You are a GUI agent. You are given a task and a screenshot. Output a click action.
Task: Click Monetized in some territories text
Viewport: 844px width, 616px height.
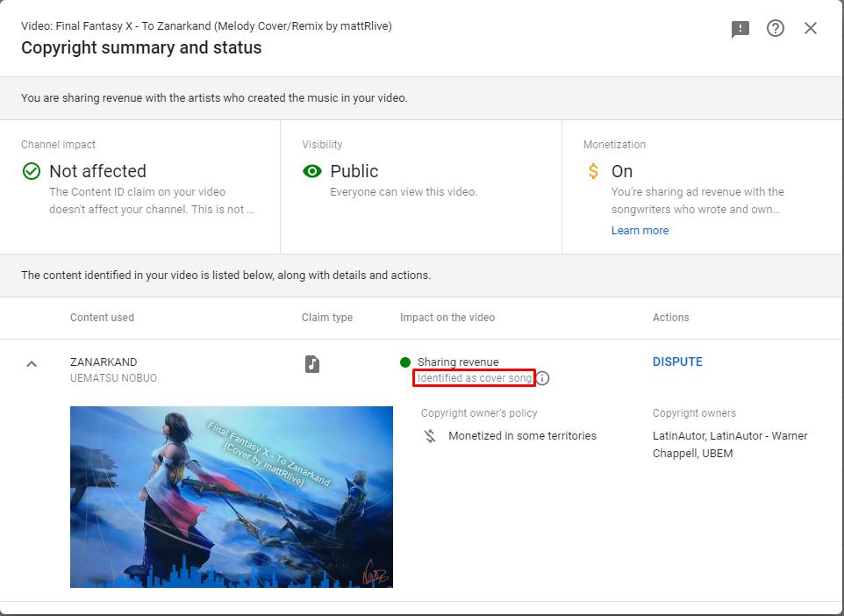click(x=523, y=435)
